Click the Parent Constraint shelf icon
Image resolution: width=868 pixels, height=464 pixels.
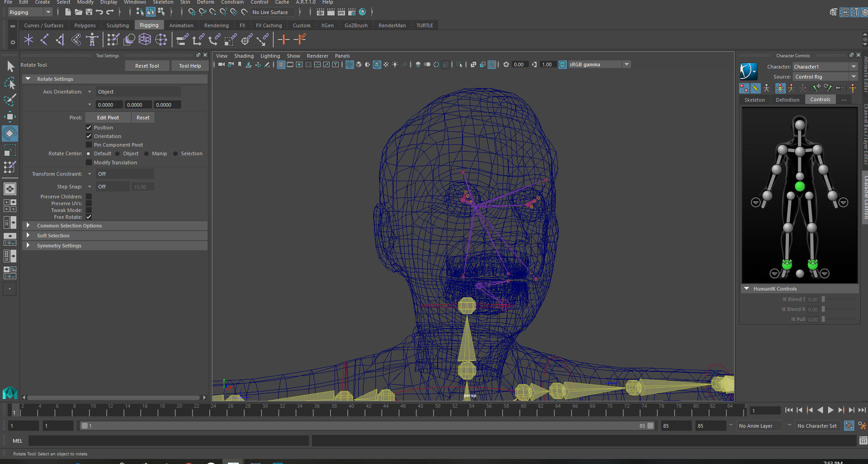(182, 40)
